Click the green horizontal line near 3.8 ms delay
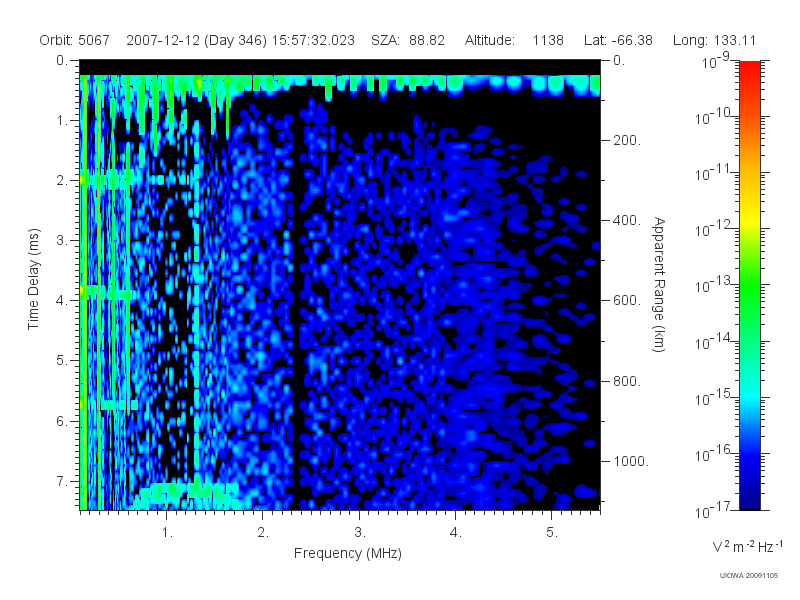The image size is (800, 600). (107, 292)
